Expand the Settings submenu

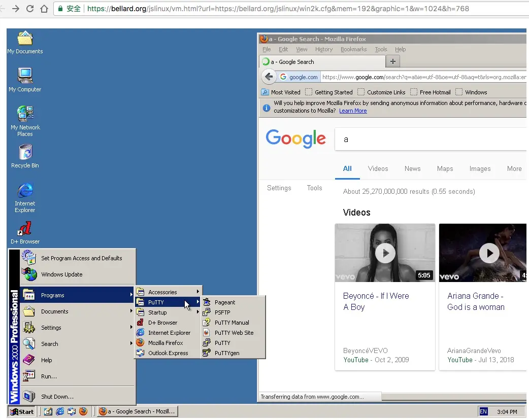[78, 328]
